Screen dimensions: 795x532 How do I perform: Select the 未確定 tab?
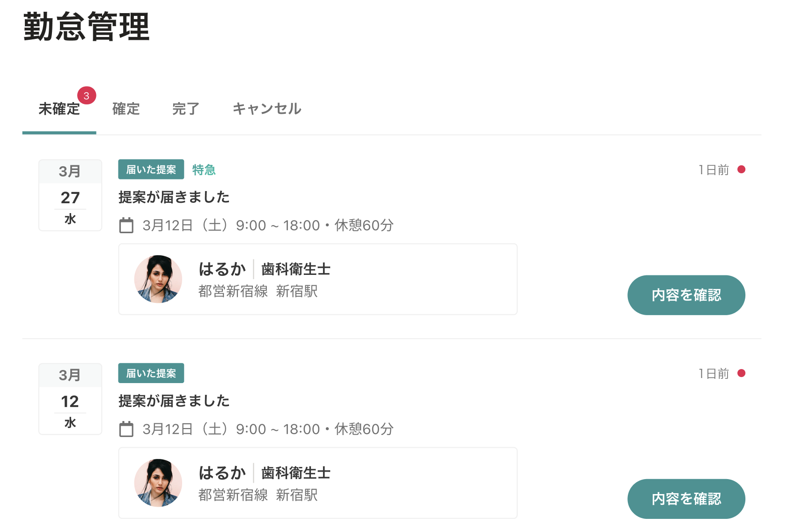click(59, 109)
